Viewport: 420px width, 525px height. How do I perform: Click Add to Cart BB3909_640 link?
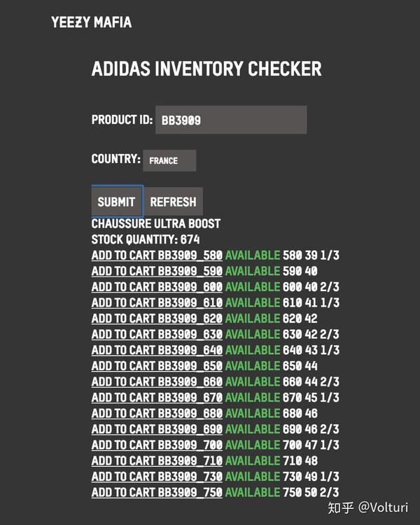[157, 350]
